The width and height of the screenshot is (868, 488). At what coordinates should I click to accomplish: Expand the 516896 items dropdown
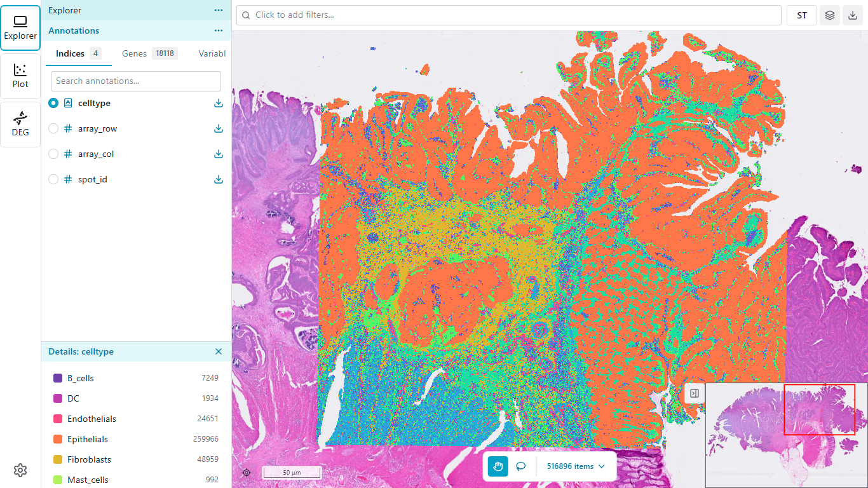(576, 466)
